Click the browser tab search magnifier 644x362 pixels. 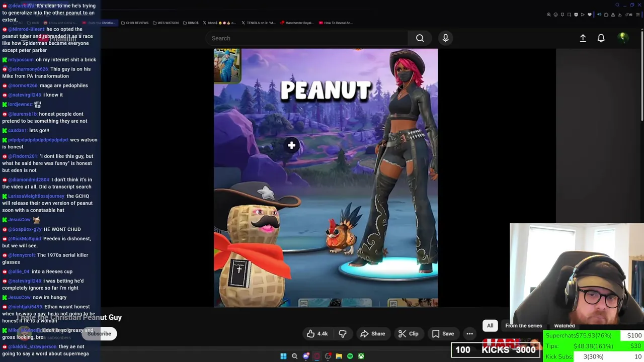[x=617, y=5]
